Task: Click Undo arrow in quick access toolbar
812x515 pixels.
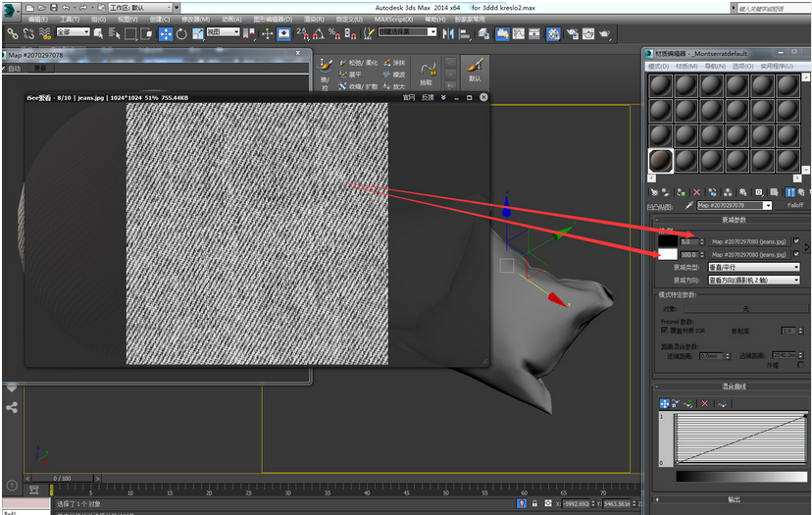Action: pyautogui.click(x=66, y=8)
